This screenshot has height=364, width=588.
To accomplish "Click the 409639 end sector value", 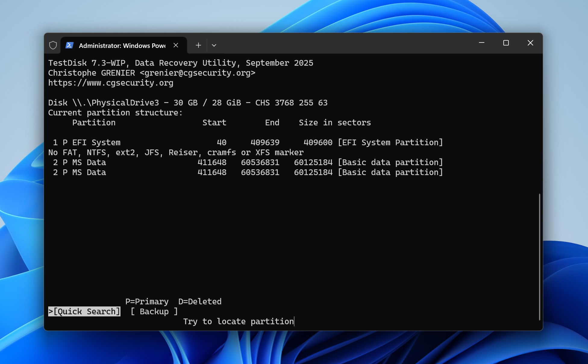I will 265,143.
